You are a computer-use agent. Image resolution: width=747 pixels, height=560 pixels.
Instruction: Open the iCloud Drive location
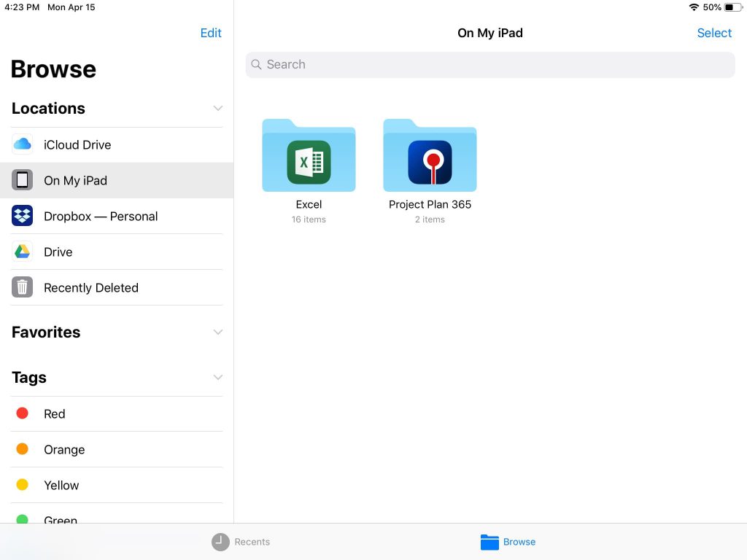[x=77, y=144]
